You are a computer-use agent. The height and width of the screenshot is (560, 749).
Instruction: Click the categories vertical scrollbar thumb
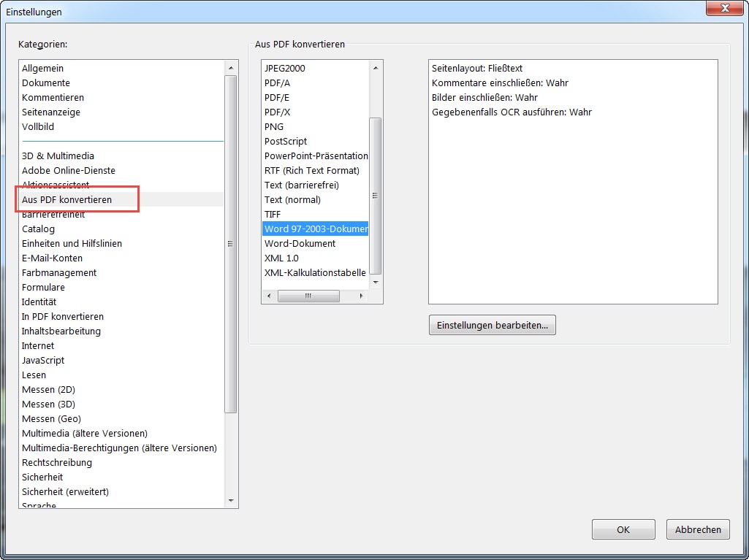coord(231,244)
